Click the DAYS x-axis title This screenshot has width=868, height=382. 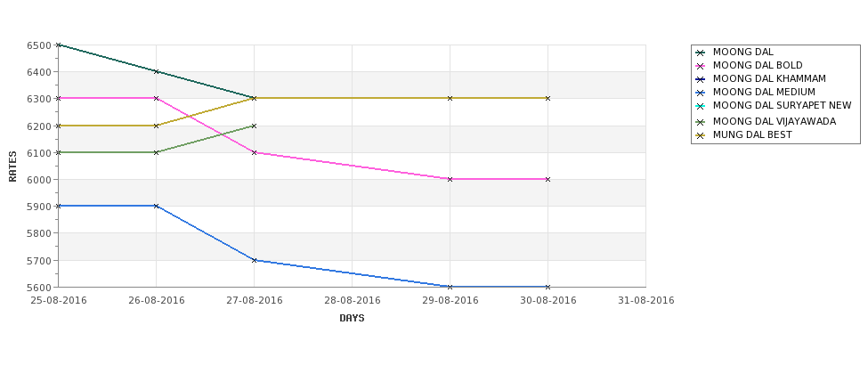(x=352, y=319)
